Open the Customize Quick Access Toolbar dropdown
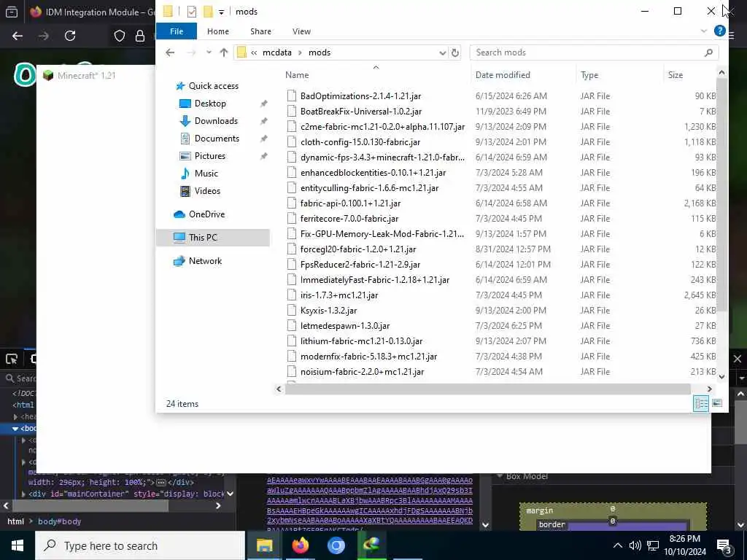Image resolution: width=747 pixels, height=560 pixels. tap(222, 12)
